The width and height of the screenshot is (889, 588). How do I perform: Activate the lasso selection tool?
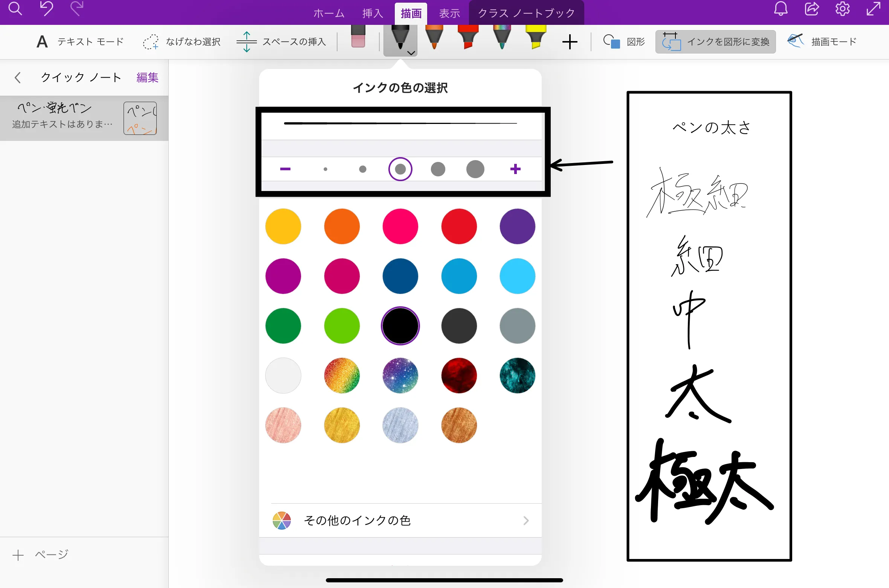182,41
